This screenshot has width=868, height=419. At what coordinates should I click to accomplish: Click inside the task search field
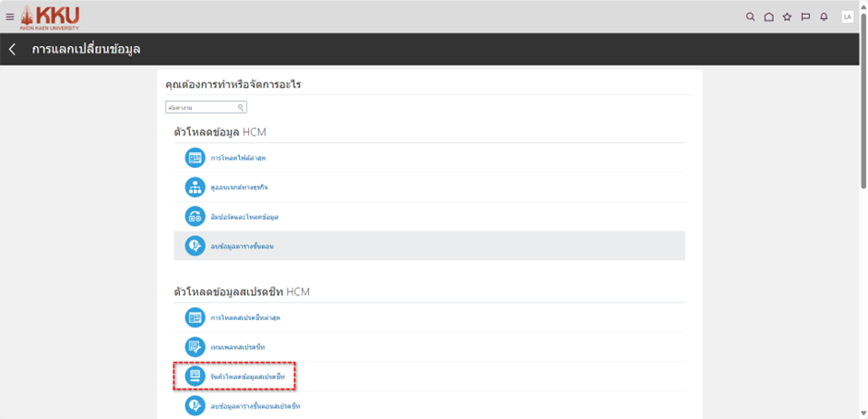[200, 108]
